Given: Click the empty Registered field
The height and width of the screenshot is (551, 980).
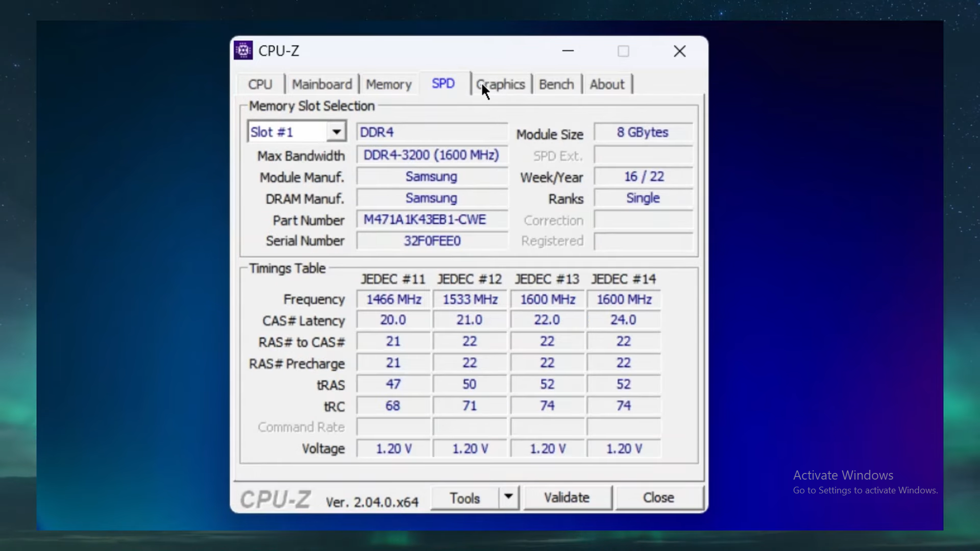Looking at the screenshot, I should (643, 241).
